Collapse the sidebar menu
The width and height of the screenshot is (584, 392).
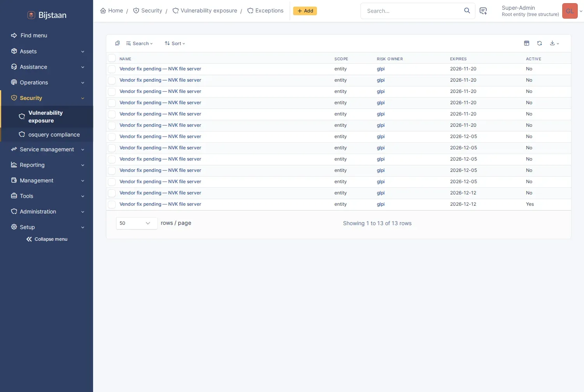pos(47,239)
